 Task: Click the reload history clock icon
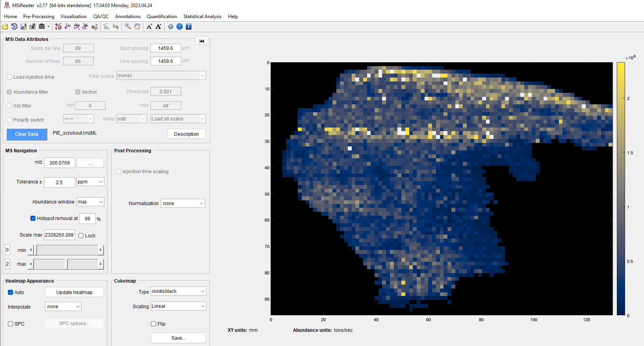14,26
